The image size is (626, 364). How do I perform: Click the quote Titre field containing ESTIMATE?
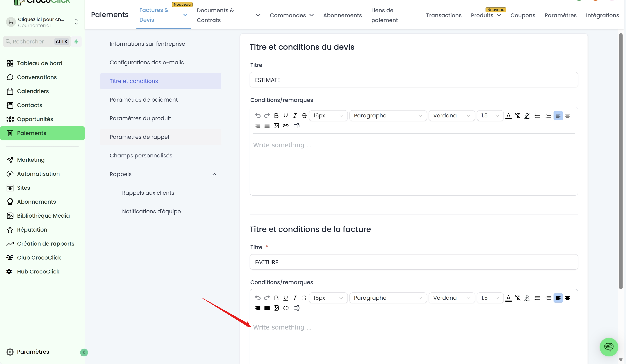(414, 80)
